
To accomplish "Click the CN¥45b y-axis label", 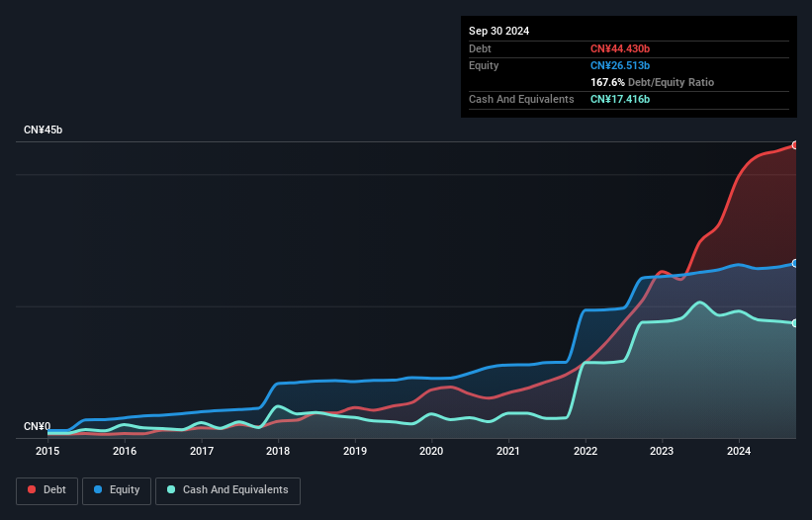I will (43, 130).
